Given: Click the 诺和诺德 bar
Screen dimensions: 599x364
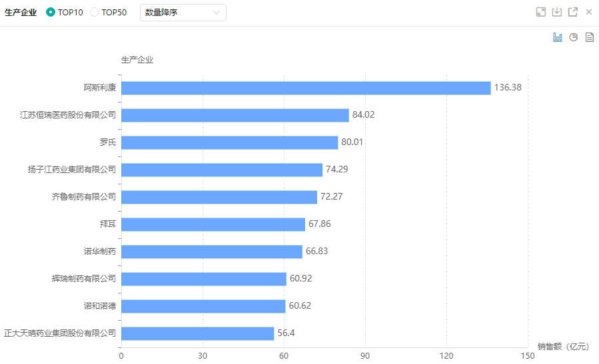Looking at the screenshot, I should 203,306.
